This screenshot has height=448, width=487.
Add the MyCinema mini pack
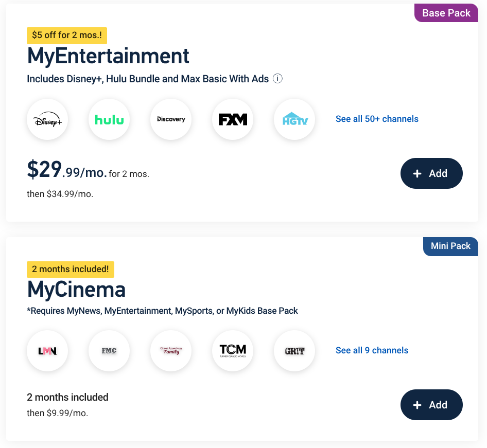point(431,405)
